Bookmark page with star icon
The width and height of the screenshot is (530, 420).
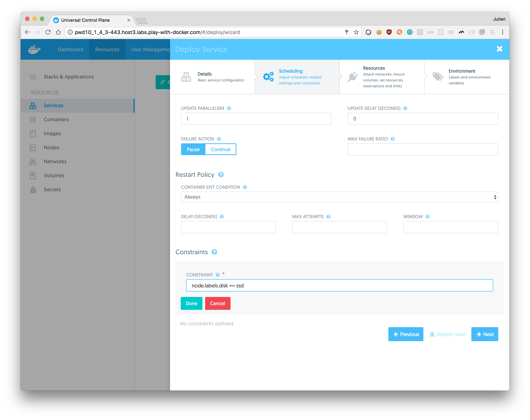pos(356,32)
